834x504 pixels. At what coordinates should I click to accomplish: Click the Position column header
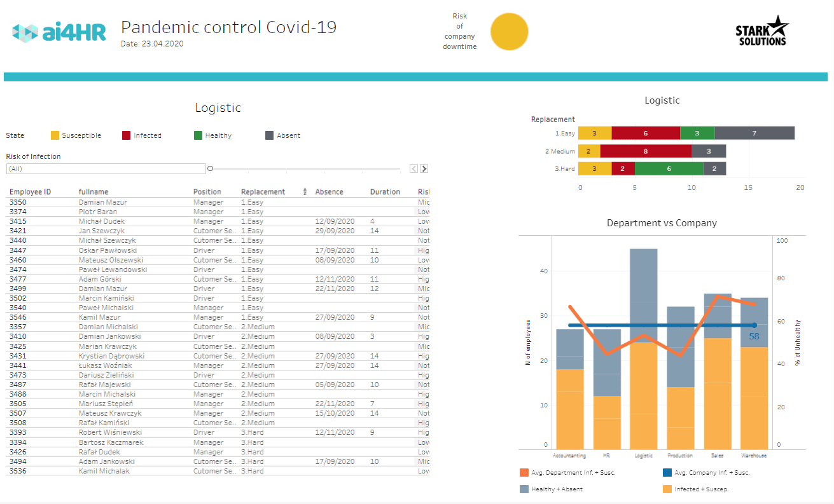click(207, 192)
